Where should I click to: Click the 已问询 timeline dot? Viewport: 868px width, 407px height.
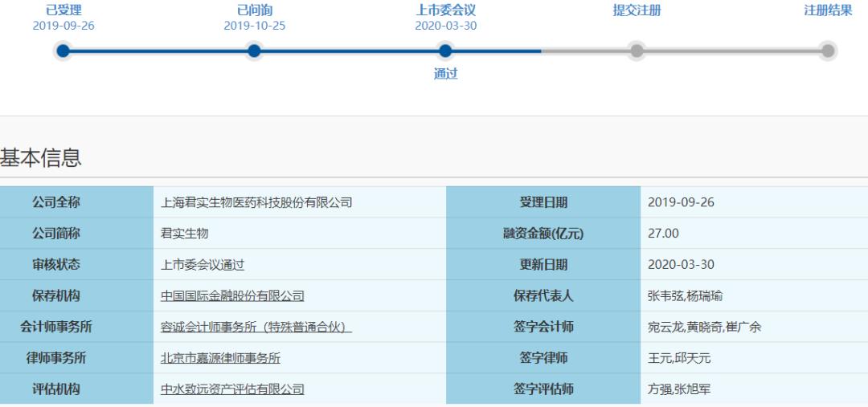(254, 51)
